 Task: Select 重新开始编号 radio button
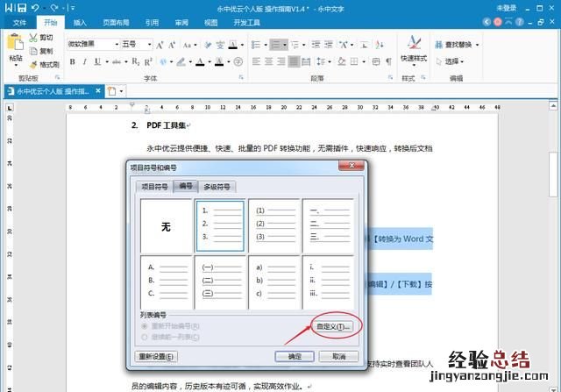tap(145, 326)
